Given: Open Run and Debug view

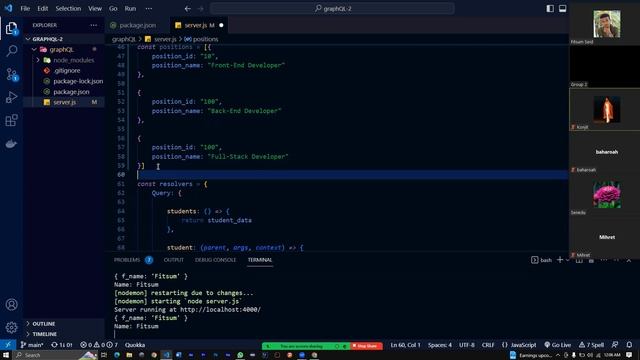Looking at the screenshot, I should pos(11,97).
